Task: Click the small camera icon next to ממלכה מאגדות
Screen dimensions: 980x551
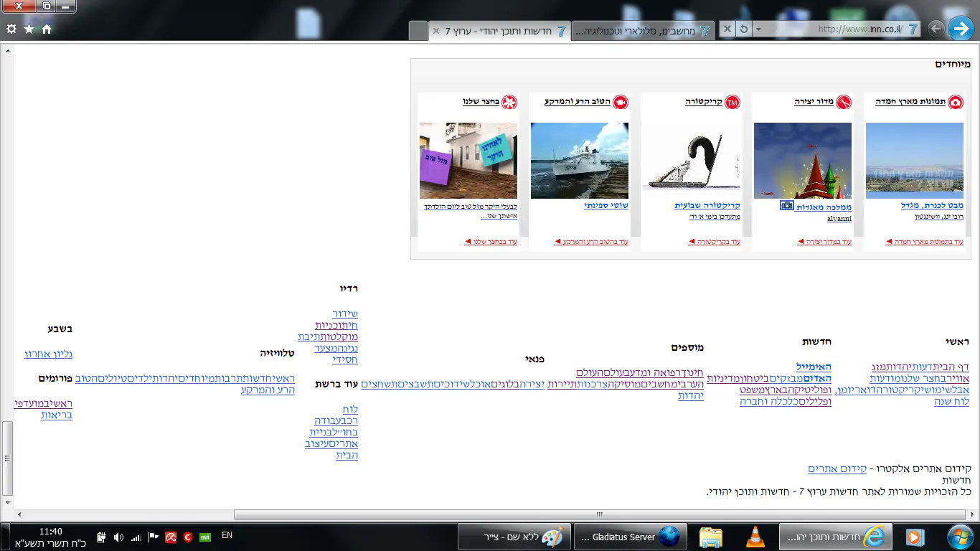Action: pyautogui.click(x=786, y=206)
